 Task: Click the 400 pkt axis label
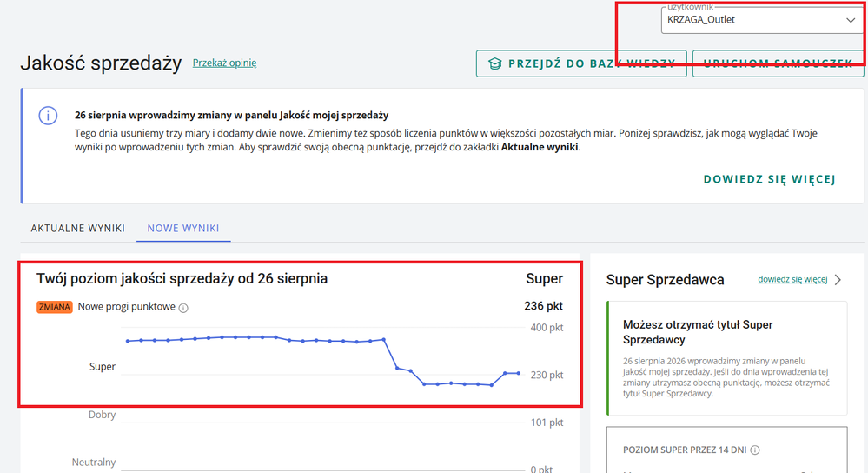547,327
